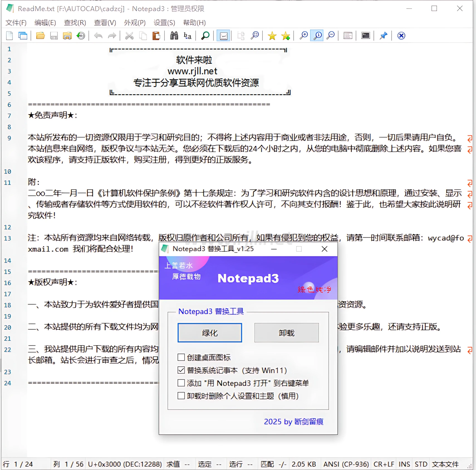Pin window with Always On Top icon
The height and width of the screenshot is (470, 476).
coord(383,36)
